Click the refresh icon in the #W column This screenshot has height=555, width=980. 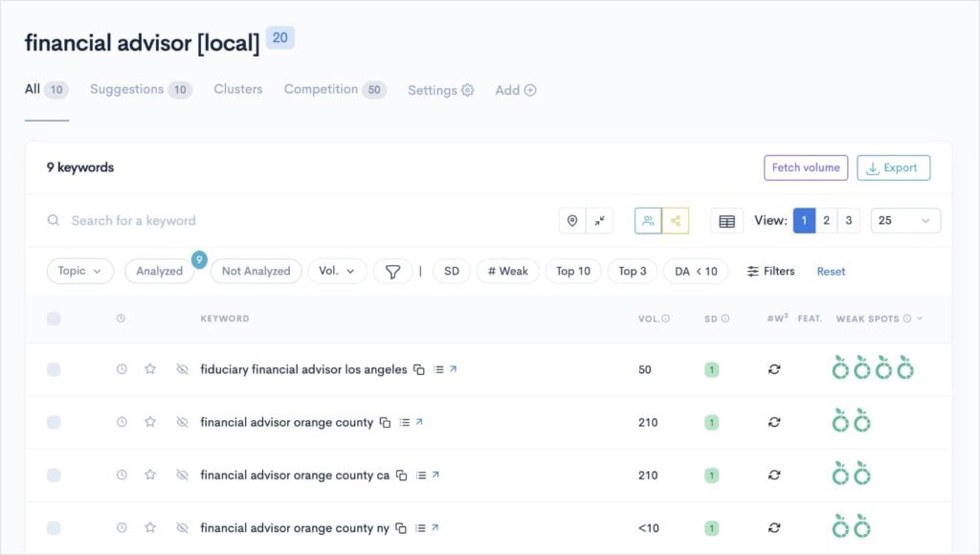[774, 369]
